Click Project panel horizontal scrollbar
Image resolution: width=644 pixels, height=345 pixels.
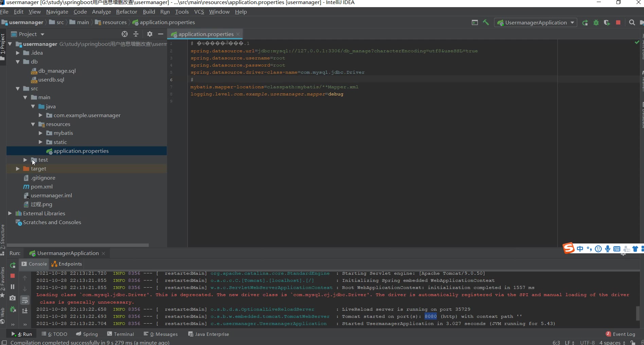78,245
